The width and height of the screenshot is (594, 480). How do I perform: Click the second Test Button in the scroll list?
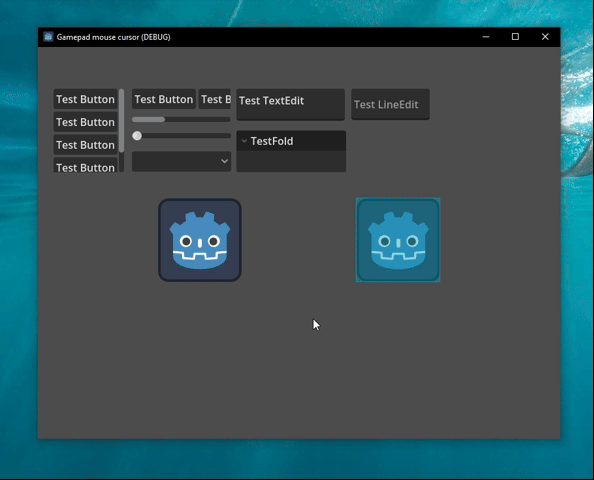click(85, 122)
